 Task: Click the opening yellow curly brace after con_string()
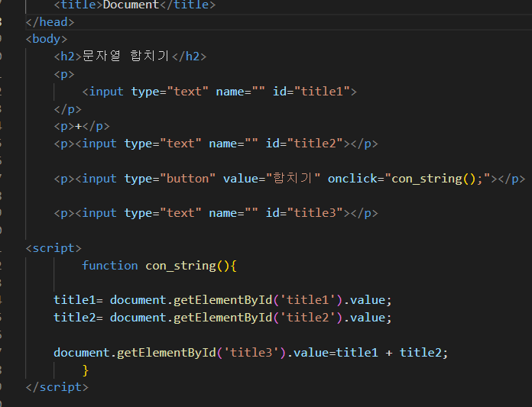pos(233,266)
